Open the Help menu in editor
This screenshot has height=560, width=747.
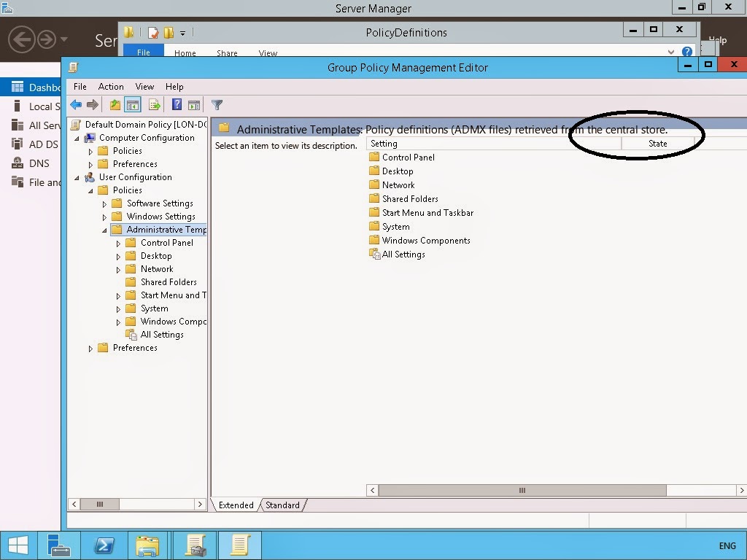[174, 87]
